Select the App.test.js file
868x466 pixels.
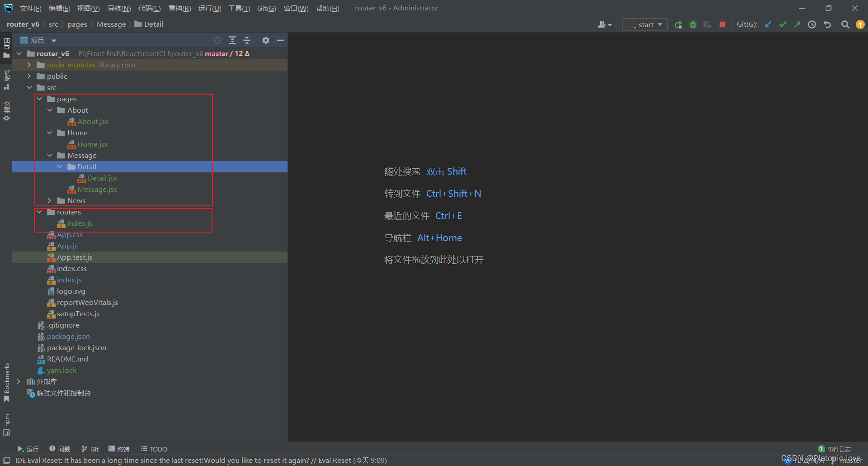(x=74, y=257)
